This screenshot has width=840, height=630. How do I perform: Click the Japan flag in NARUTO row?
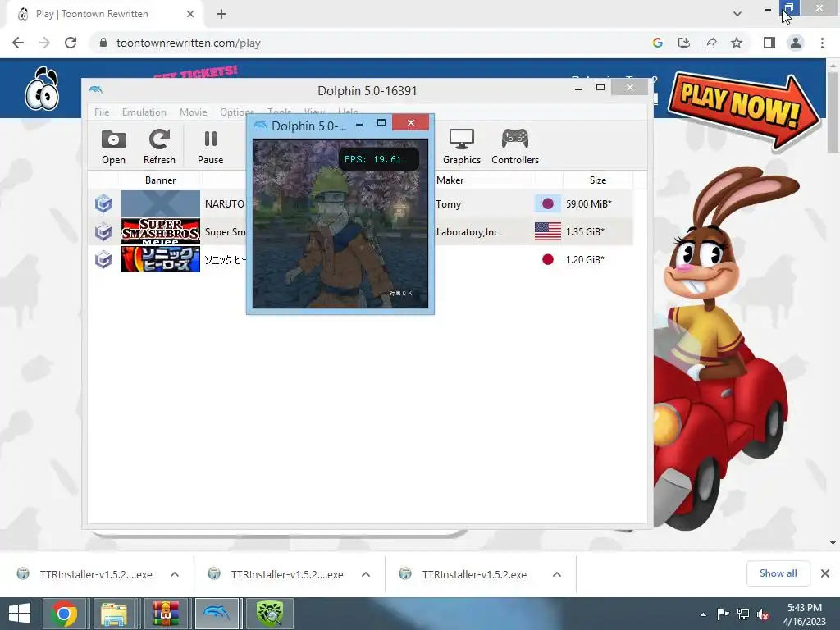point(547,203)
